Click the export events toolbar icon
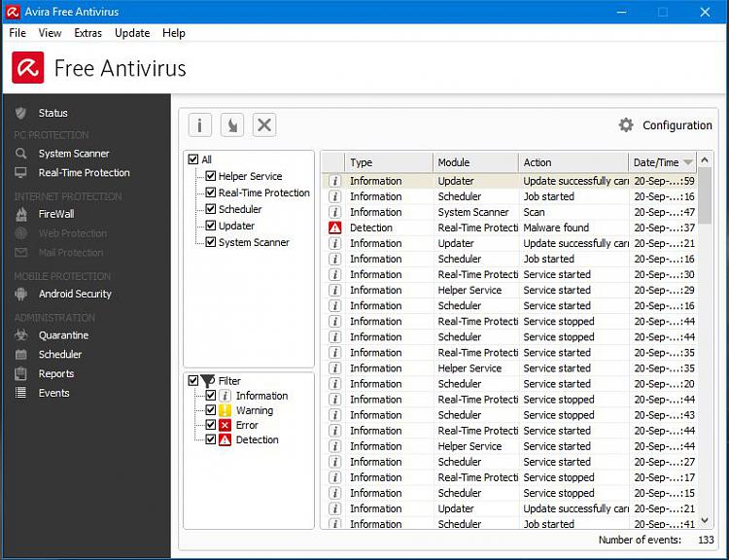729x560 pixels. (232, 125)
